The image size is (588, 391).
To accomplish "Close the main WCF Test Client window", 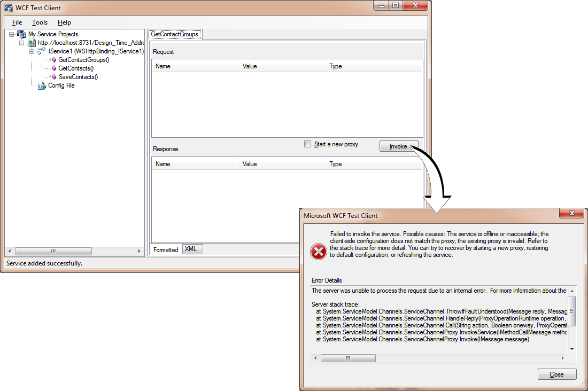I will (415, 6).
